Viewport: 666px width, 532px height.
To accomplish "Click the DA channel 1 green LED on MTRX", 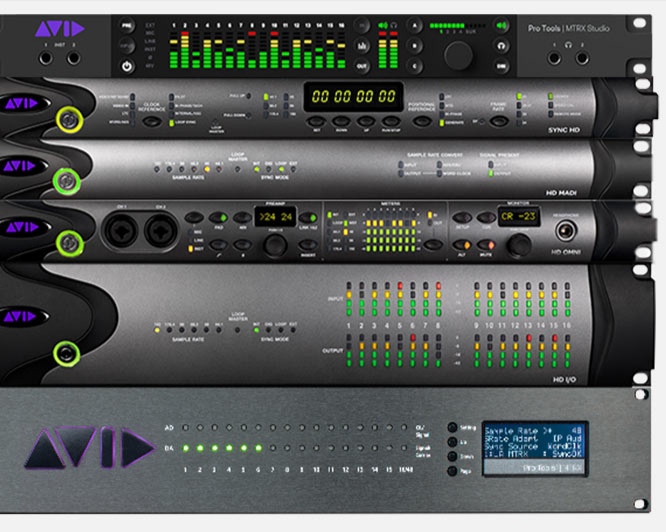I will [186, 448].
